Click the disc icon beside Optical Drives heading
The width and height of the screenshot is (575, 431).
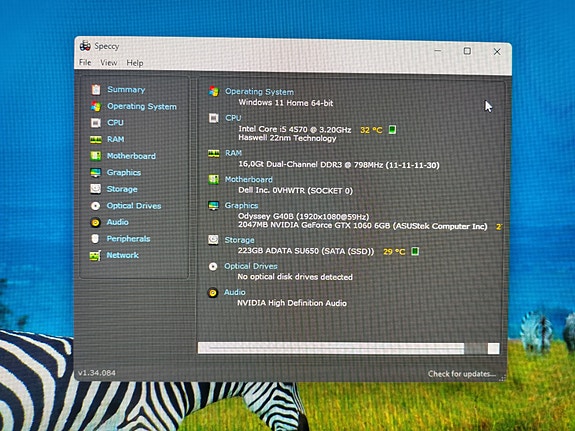213,266
